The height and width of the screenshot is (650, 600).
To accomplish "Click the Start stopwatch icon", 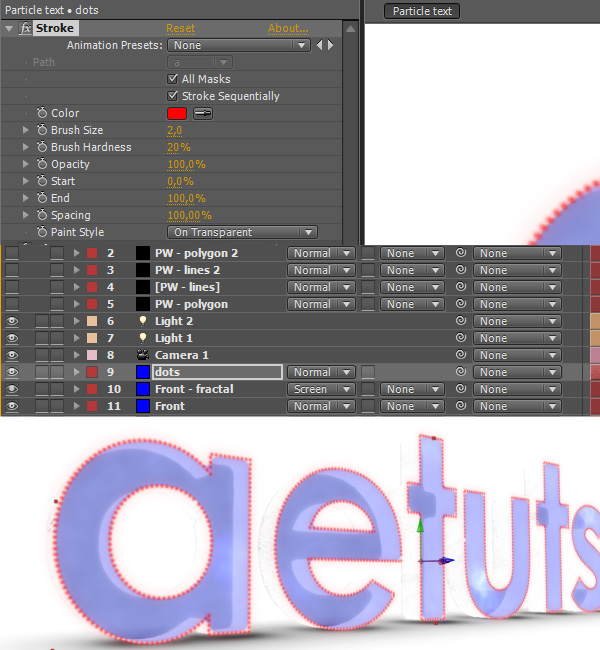I will (42, 181).
